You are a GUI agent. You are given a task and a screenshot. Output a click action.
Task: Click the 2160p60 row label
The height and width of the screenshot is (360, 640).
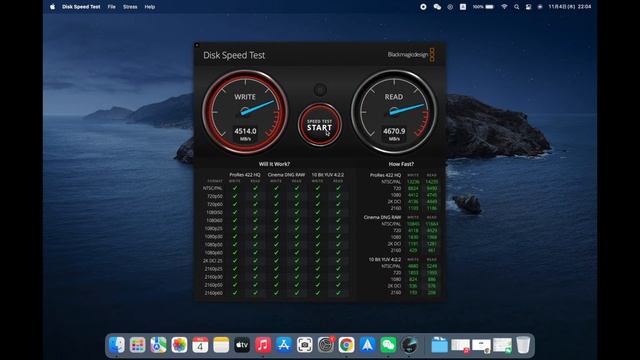click(213, 293)
